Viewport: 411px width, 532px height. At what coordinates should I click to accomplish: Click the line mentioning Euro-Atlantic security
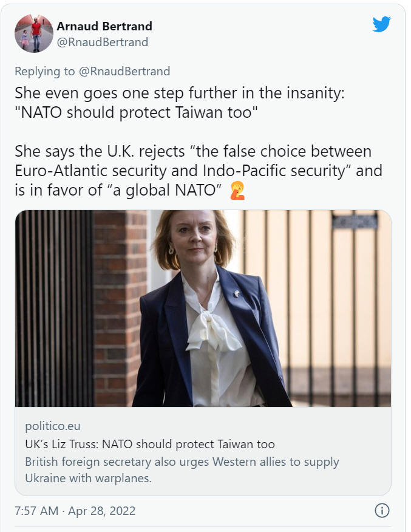click(x=199, y=171)
